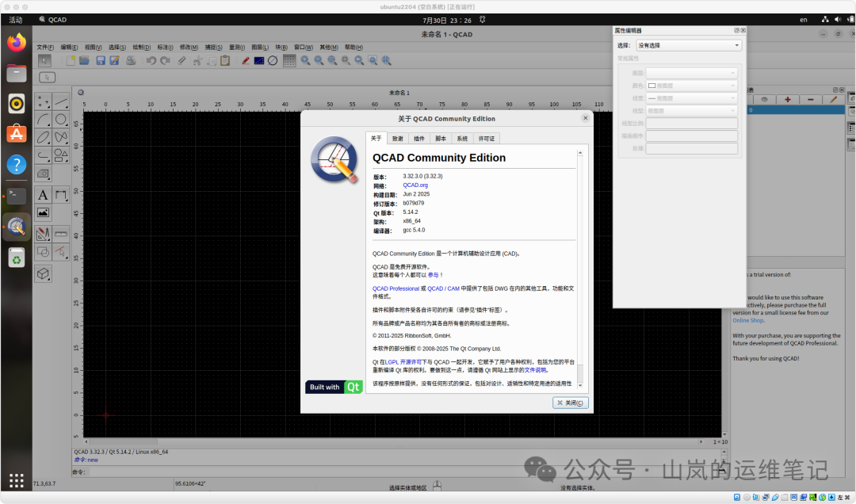
Task: Open the Insert Image tool
Action: pyautogui.click(x=42, y=212)
